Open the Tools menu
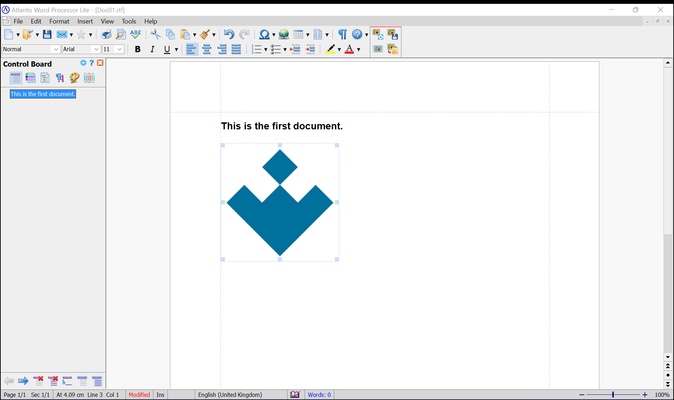This screenshot has width=674, height=400. click(129, 21)
